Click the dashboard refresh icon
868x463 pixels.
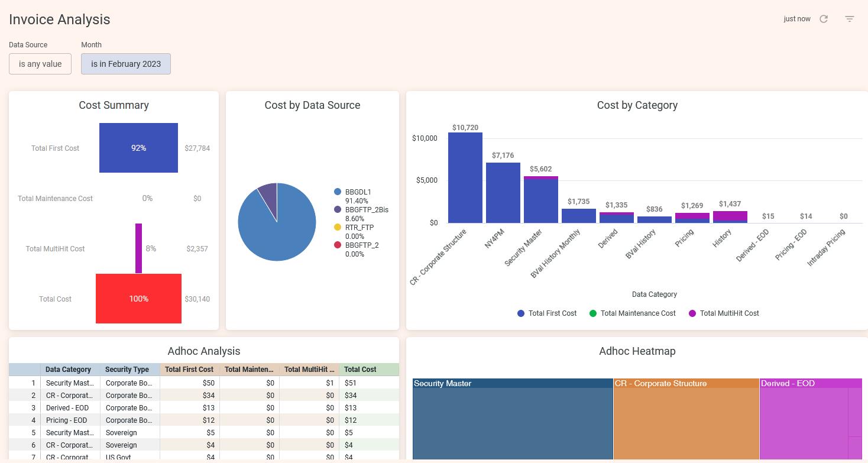(824, 19)
